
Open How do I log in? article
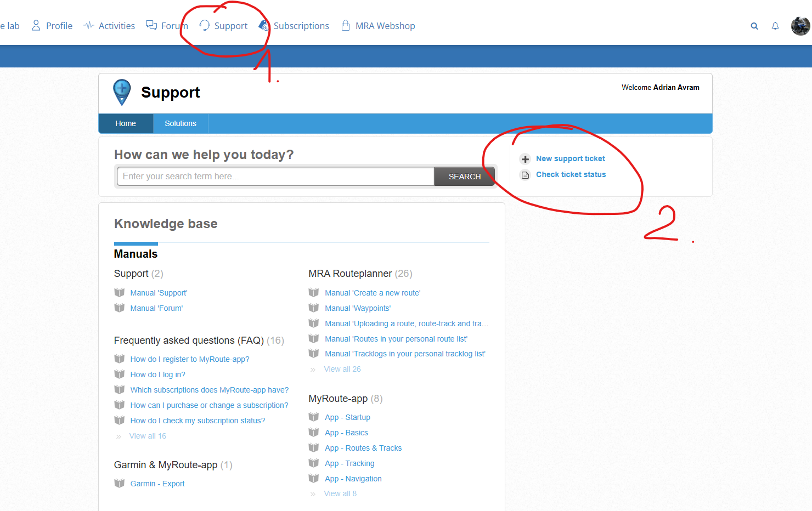pyautogui.click(x=158, y=374)
